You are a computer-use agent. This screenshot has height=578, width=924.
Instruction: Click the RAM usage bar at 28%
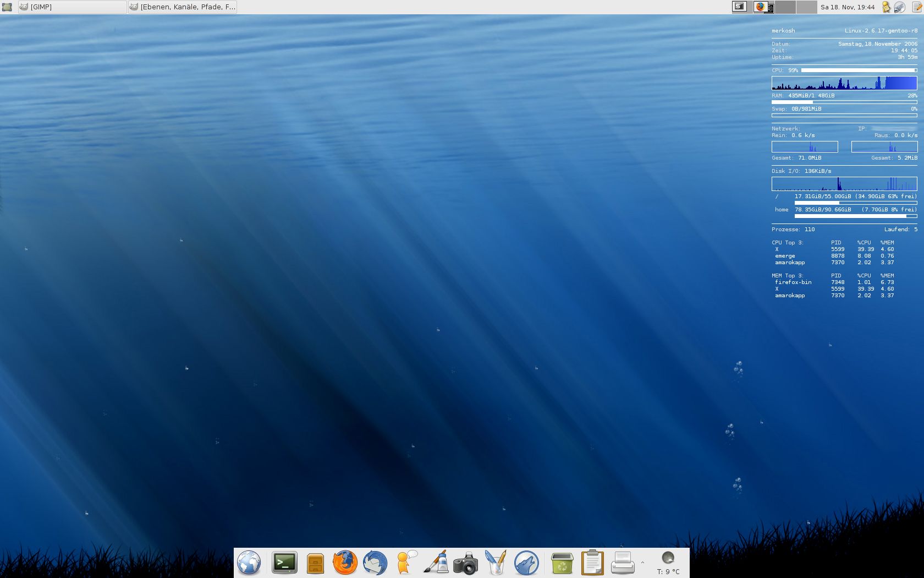point(844,102)
